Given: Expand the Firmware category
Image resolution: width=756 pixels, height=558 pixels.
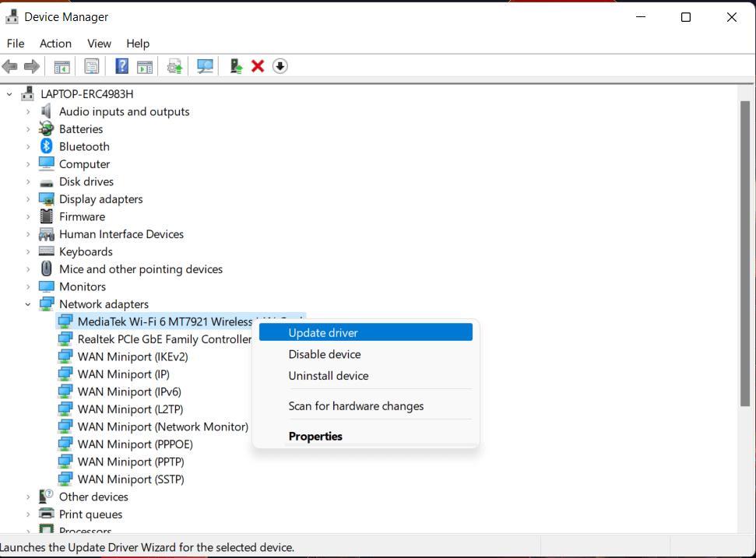Looking at the screenshot, I should click(28, 217).
